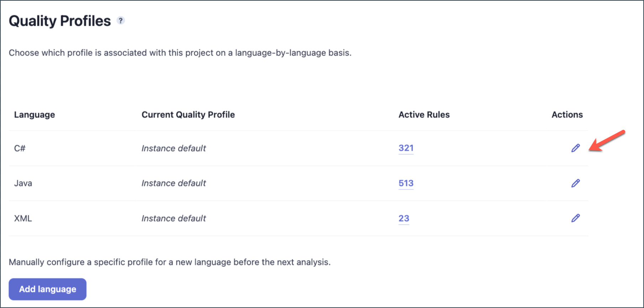Click the Active Rules column header
This screenshot has height=308, width=644.
424,115
